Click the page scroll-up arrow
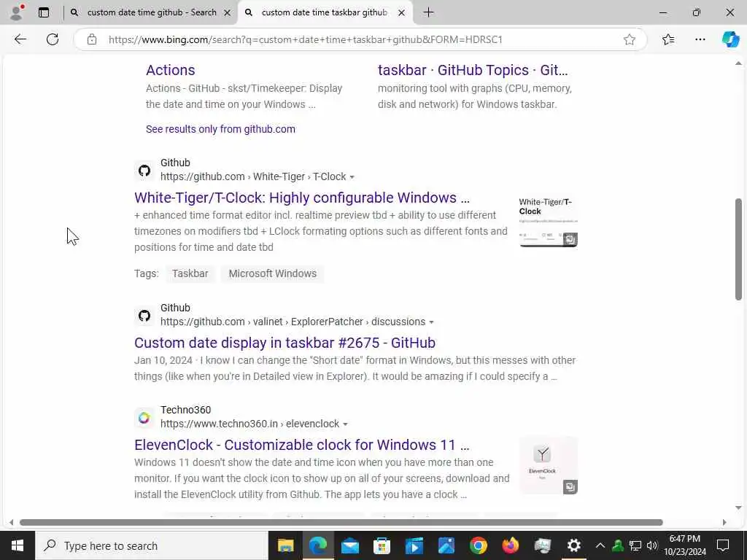 point(738,63)
